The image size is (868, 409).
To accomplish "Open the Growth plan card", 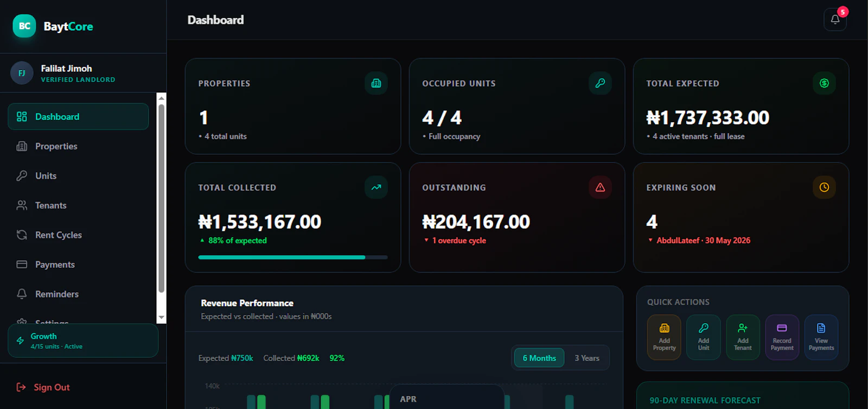I will click(83, 341).
